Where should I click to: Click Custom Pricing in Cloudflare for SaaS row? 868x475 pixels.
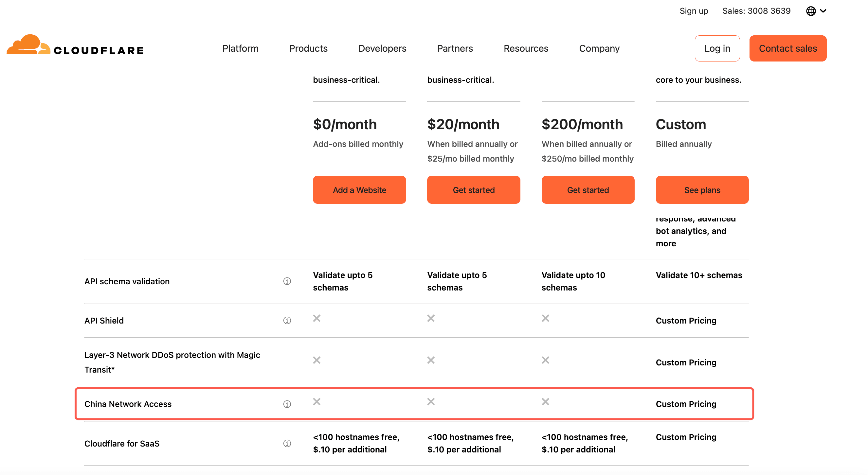click(x=686, y=437)
